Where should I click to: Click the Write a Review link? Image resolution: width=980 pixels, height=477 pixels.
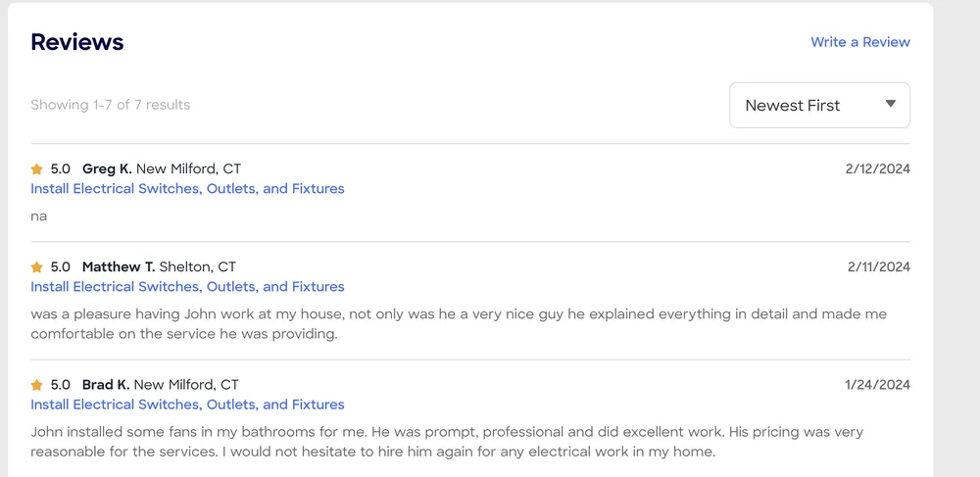859,42
